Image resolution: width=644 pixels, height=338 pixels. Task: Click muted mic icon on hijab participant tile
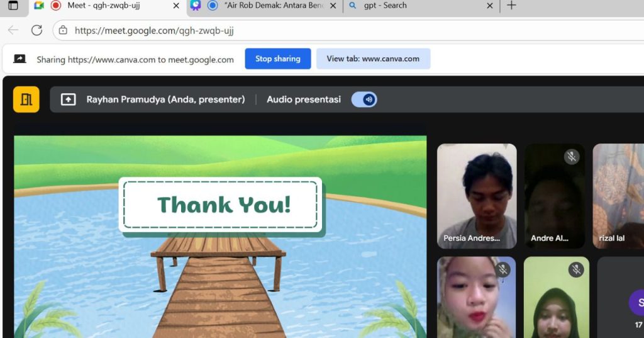pos(576,270)
